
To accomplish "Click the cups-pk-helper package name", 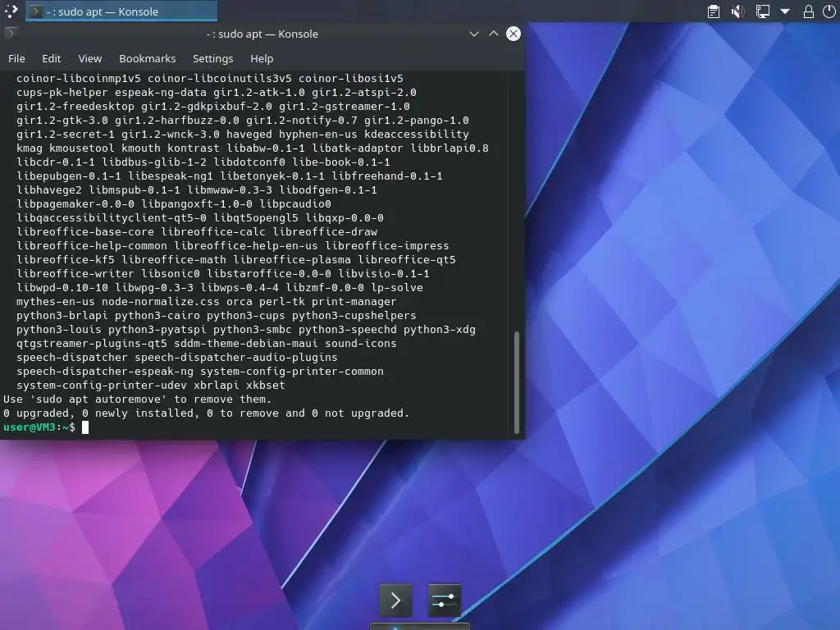I will coord(62,93).
